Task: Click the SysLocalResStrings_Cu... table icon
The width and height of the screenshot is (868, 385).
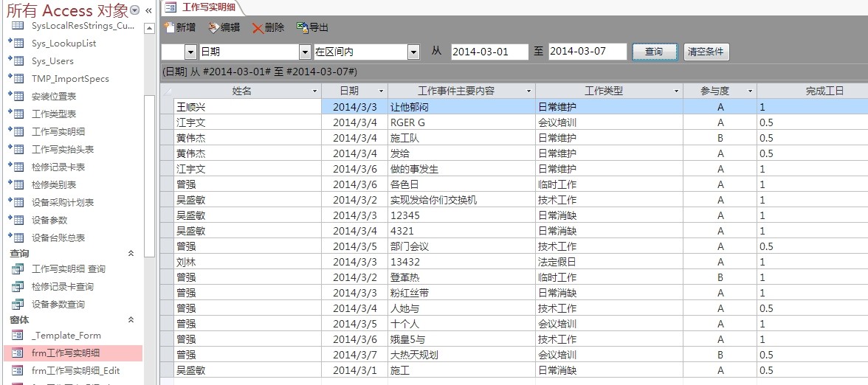Action: 18,25
